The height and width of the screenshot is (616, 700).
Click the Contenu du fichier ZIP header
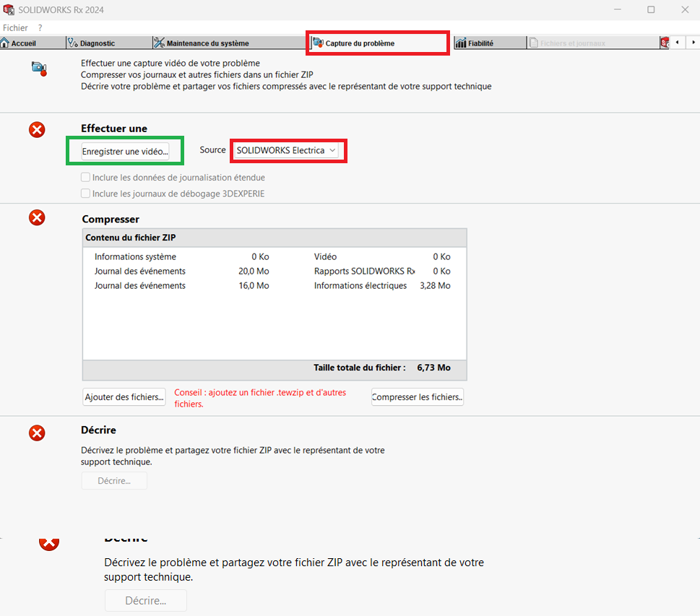click(275, 238)
